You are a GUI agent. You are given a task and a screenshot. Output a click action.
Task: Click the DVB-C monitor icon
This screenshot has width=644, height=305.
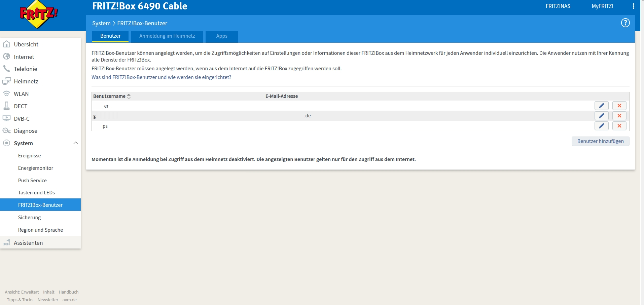coord(6,118)
